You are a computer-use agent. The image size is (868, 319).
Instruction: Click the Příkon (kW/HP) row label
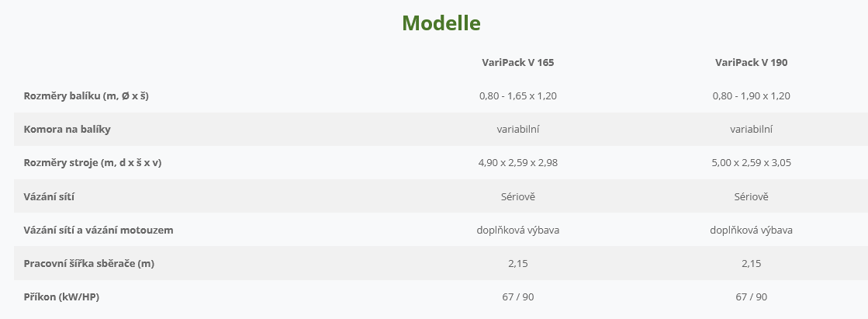(x=61, y=296)
